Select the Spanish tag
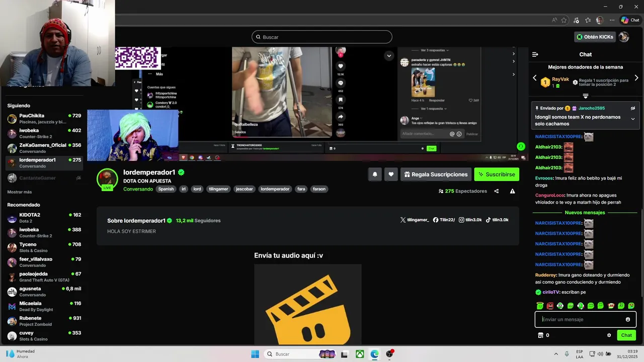Screen dimensions: 644x362 coord(166,189)
